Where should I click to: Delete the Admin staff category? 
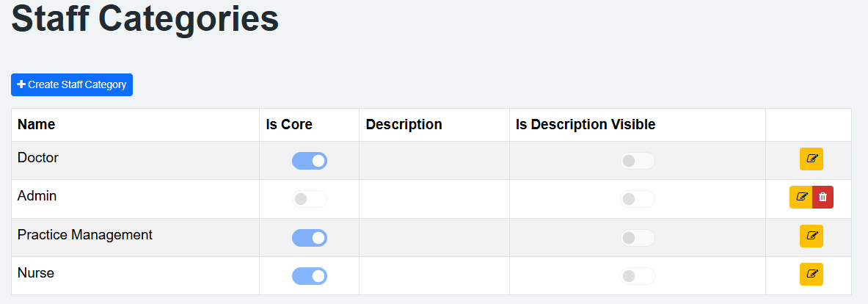(x=823, y=198)
